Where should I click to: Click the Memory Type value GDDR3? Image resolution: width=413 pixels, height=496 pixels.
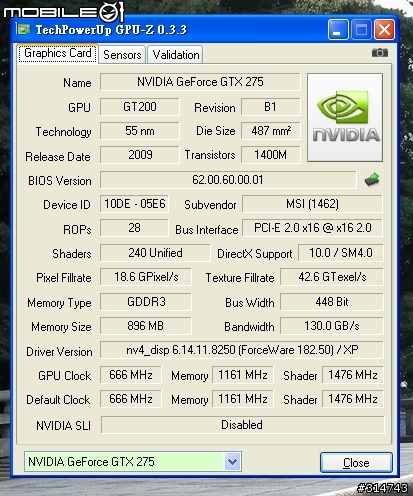point(146,302)
